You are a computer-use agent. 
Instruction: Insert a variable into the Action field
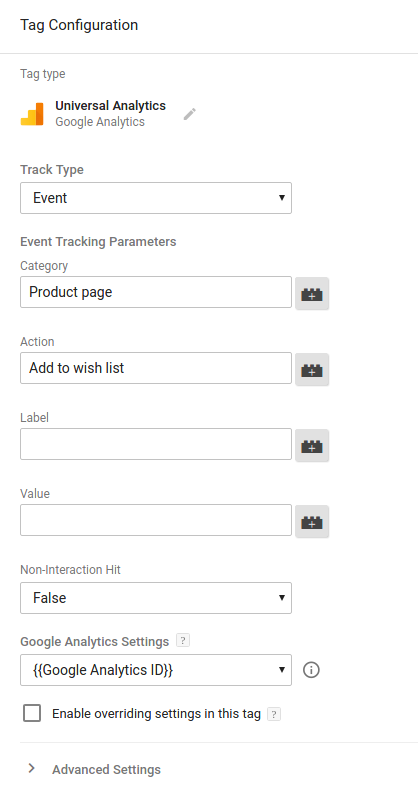click(312, 369)
